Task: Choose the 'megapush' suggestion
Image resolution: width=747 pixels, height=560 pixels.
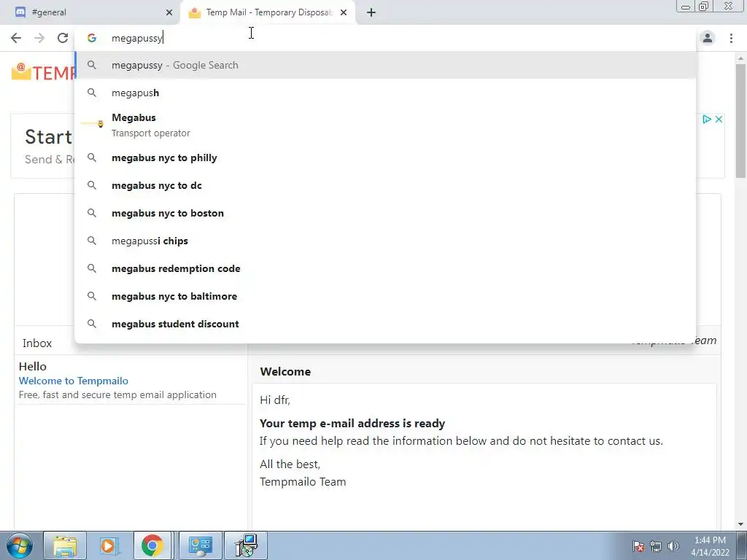Action: 385,93
